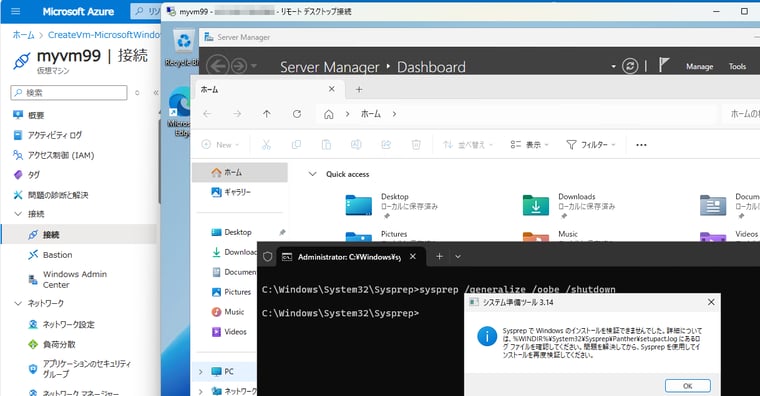The width and height of the screenshot is (760, 396).
Task: Open the Recycle Bin desktop icon
Action: [183, 48]
